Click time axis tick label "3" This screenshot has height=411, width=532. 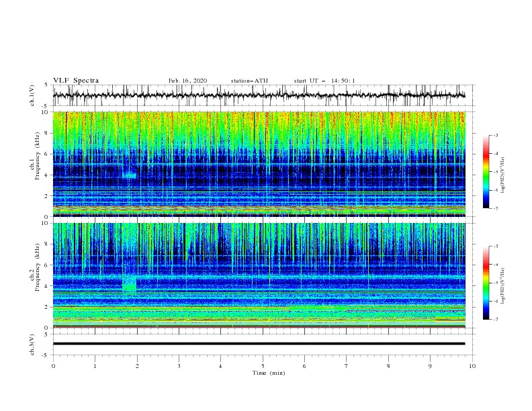pos(179,366)
